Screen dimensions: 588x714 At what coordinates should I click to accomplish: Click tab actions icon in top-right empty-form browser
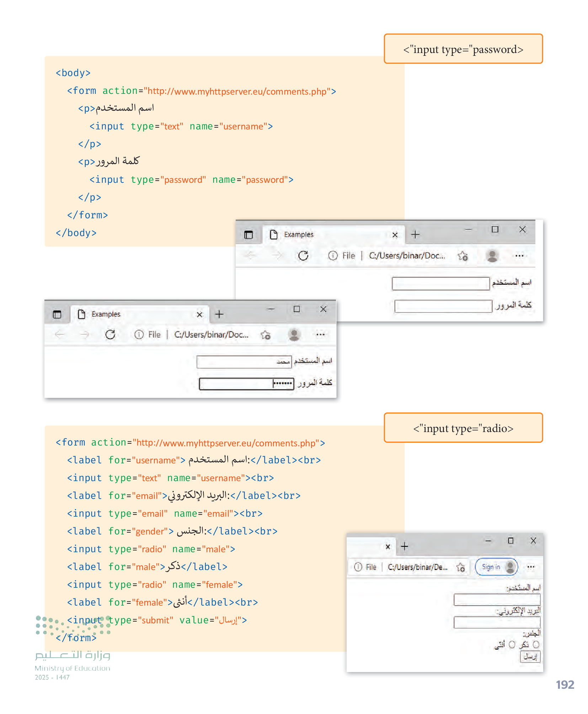[x=248, y=235]
